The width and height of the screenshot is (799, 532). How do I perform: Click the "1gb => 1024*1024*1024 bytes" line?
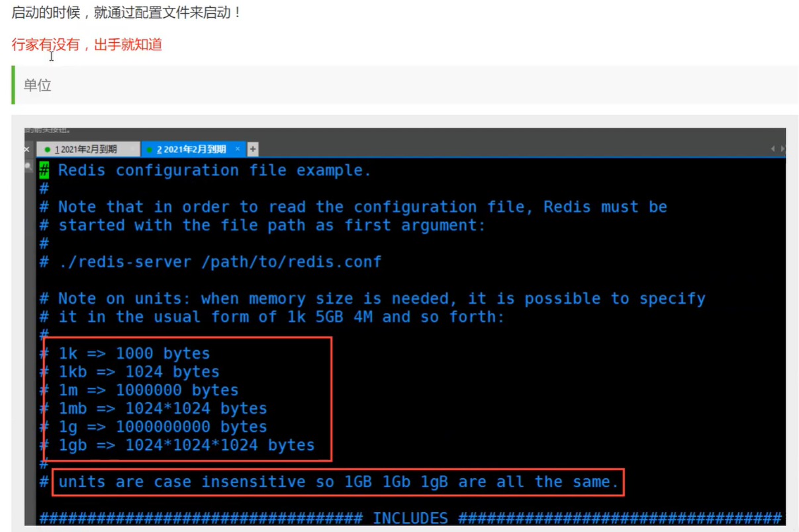coord(187,445)
